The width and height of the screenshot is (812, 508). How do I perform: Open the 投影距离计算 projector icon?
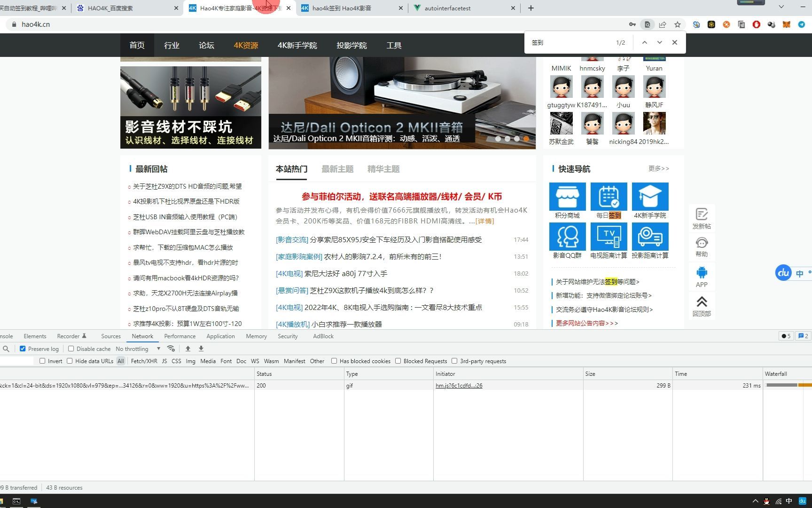650,236
